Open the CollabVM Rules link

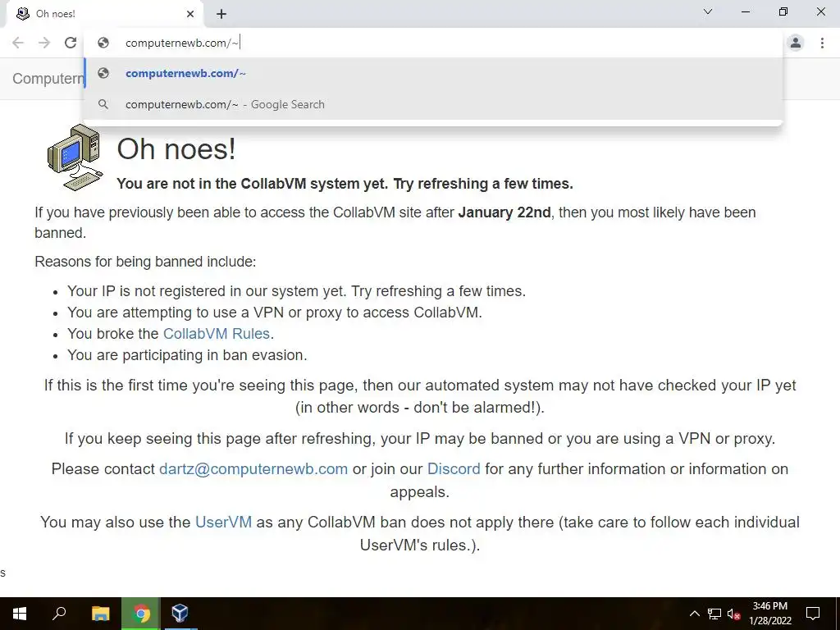coord(217,334)
